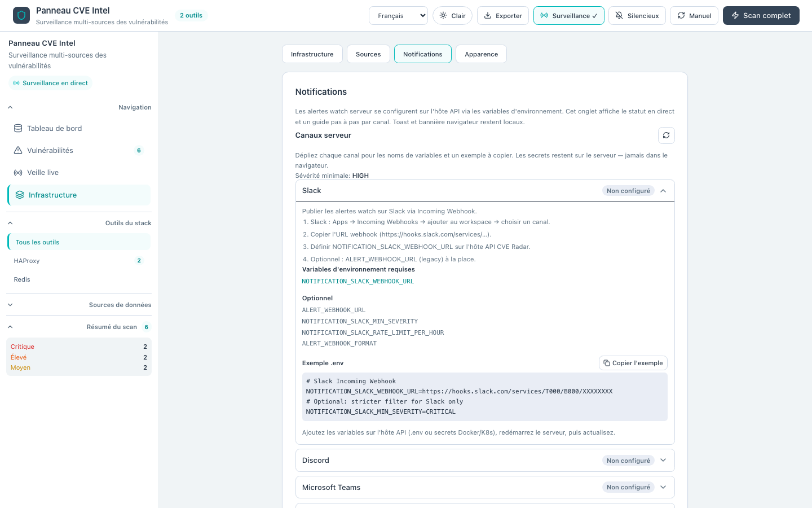Click the Surveillance en direct signal icon
The width and height of the screenshot is (812, 508).
pyautogui.click(x=16, y=83)
